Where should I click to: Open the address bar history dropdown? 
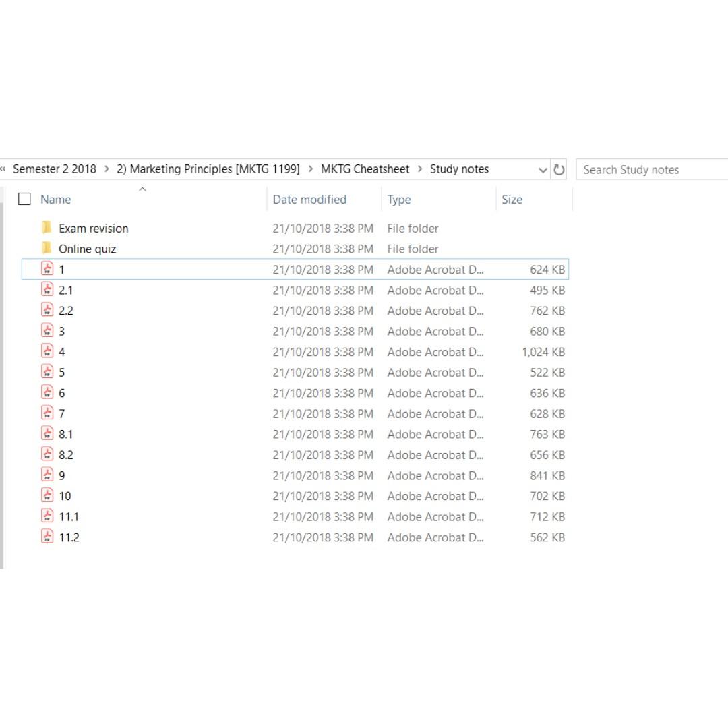click(543, 170)
